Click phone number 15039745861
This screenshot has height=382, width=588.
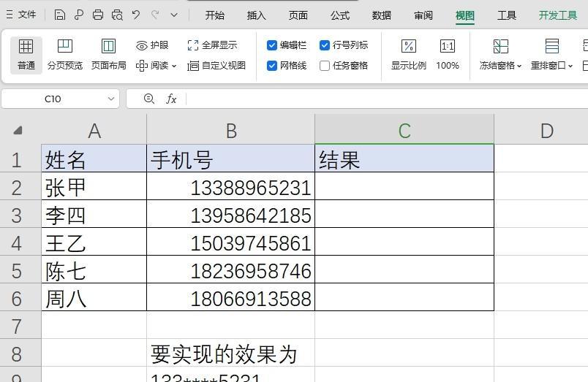230,242
